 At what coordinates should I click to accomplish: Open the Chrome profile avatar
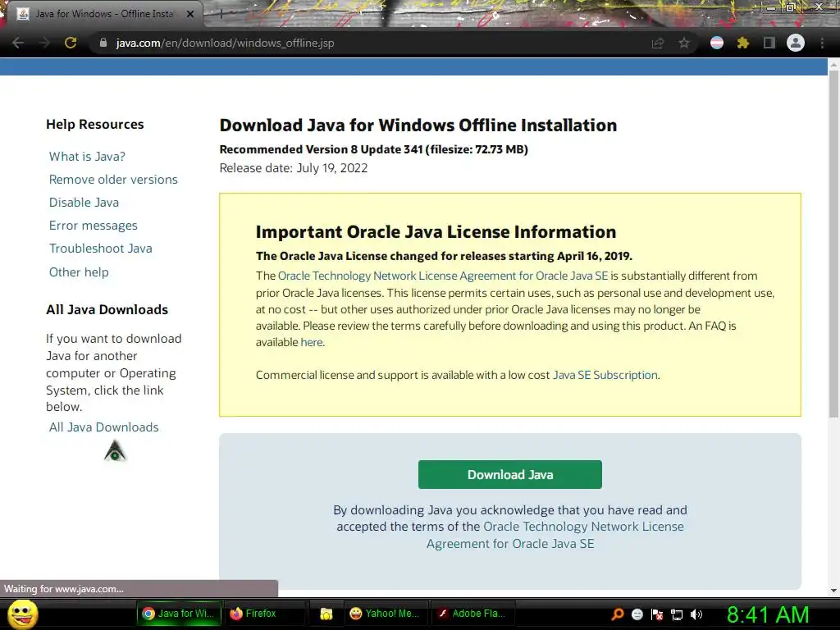click(x=796, y=43)
